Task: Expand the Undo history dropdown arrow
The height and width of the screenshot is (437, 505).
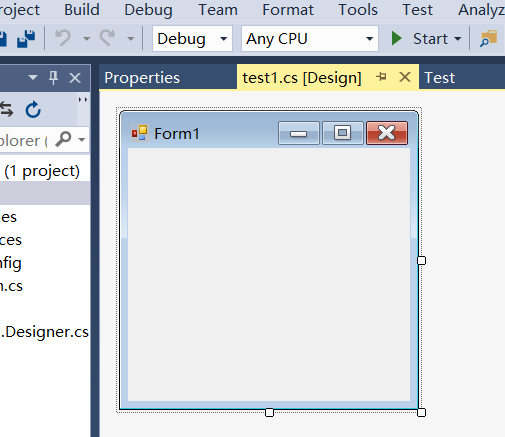Action: point(86,39)
